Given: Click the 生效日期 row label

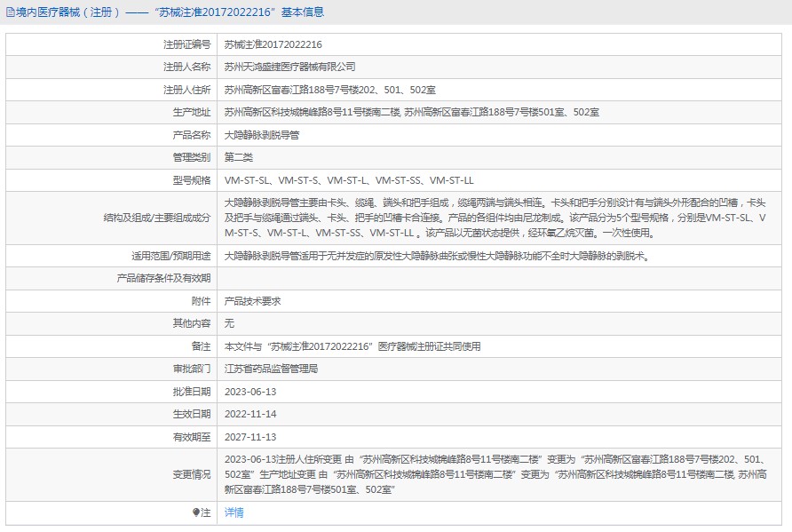Looking at the screenshot, I should [x=192, y=414].
